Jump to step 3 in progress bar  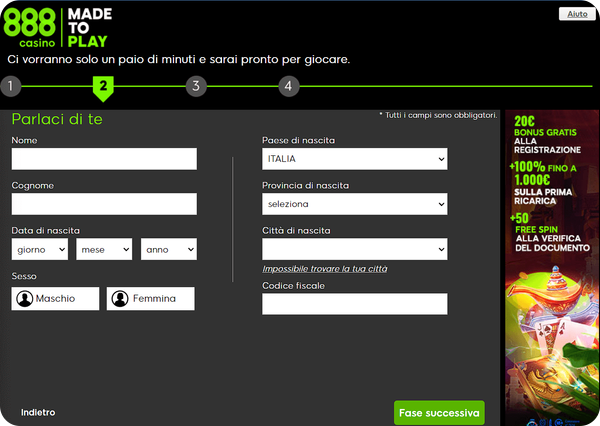pyautogui.click(x=196, y=86)
